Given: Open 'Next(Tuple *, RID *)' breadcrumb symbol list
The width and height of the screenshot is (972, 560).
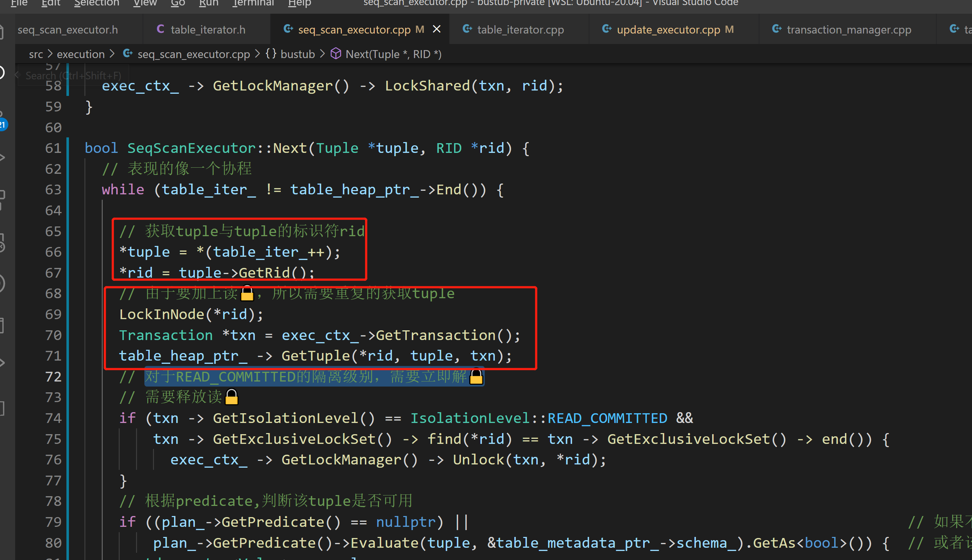Looking at the screenshot, I should pos(393,54).
